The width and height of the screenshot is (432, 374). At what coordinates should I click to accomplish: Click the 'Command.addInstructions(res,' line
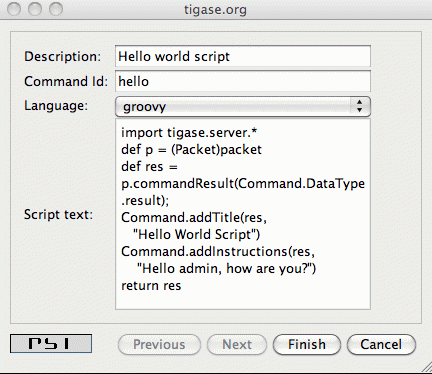pos(218,251)
